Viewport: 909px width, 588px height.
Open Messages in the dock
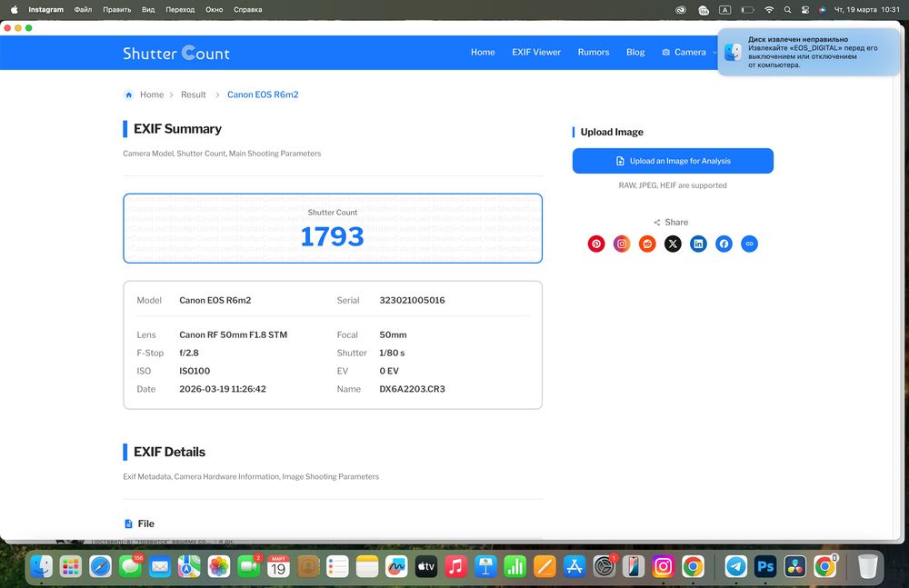point(130,566)
